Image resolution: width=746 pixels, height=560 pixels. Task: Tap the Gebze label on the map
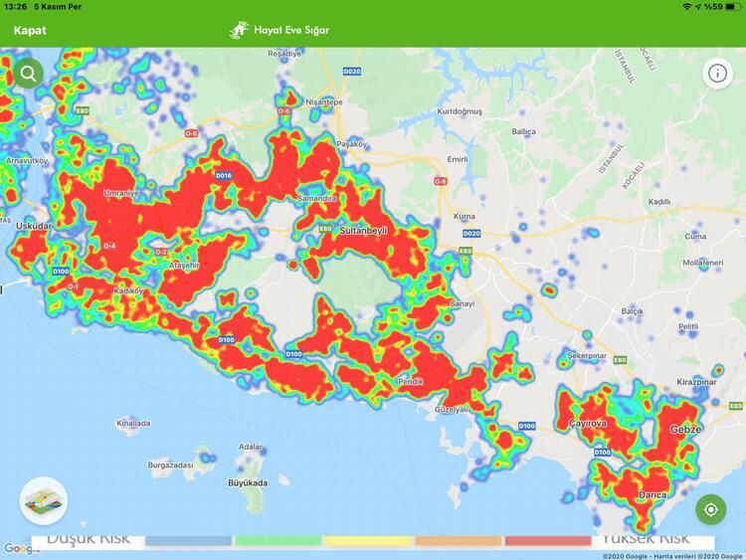686,429
